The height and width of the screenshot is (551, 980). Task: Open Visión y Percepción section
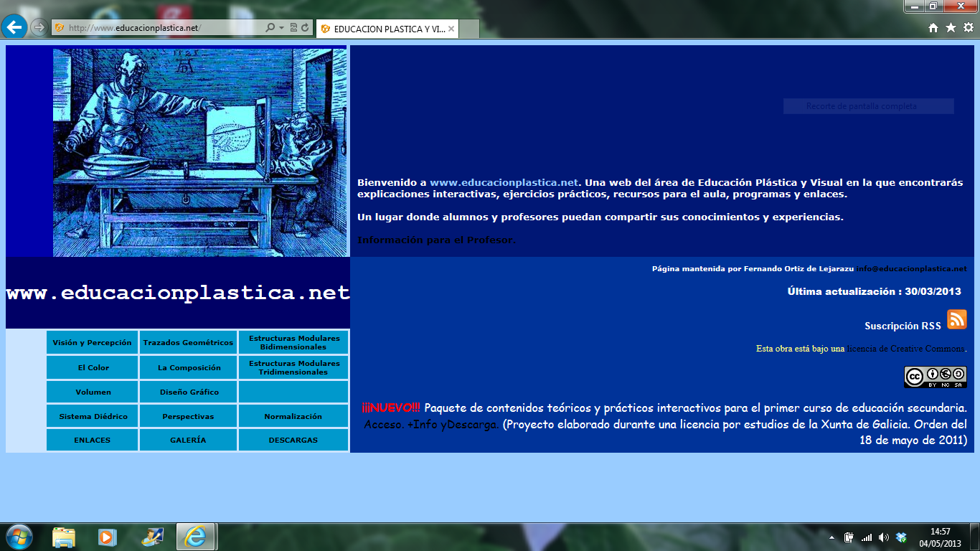tap(92, 342)
